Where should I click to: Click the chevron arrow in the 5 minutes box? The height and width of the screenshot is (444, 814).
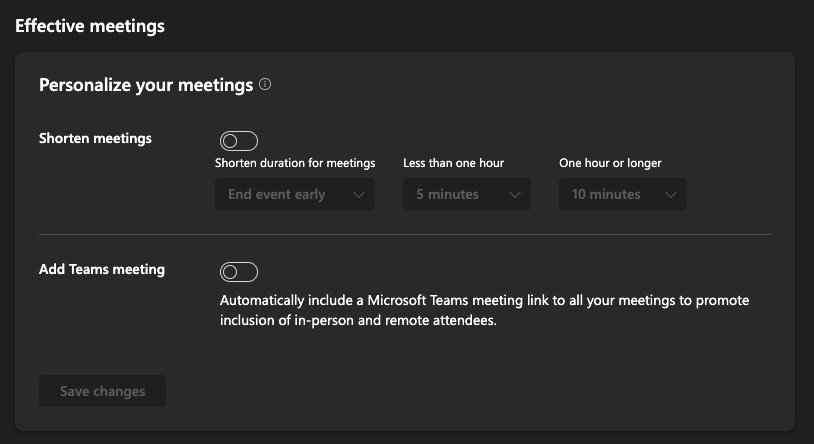(x=515, y=194)
